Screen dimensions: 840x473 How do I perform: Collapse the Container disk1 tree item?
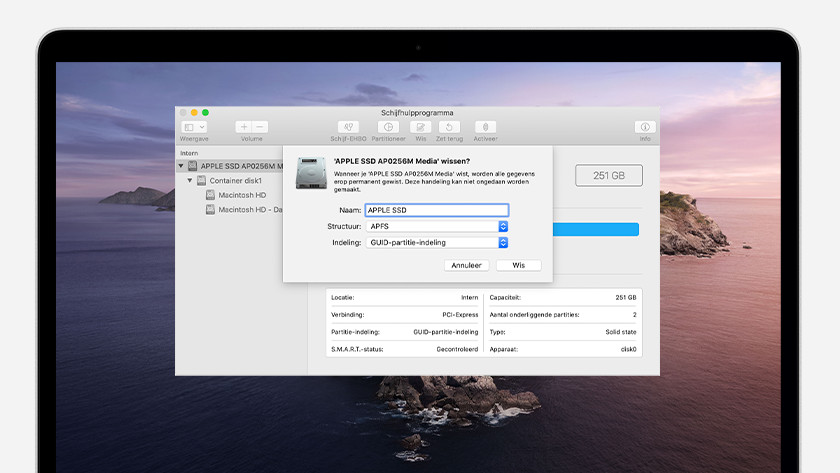pyautogui.click(x=190, y=181)
